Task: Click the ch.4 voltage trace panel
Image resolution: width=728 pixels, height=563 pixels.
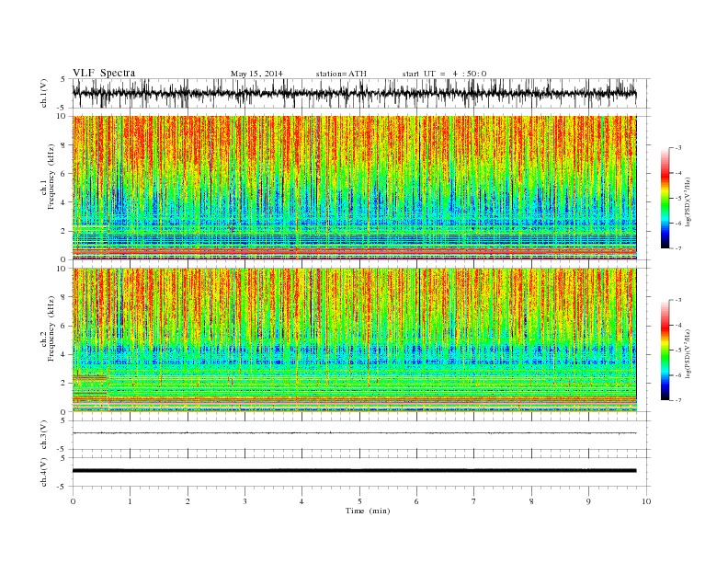Action: (x=361, y=472)
